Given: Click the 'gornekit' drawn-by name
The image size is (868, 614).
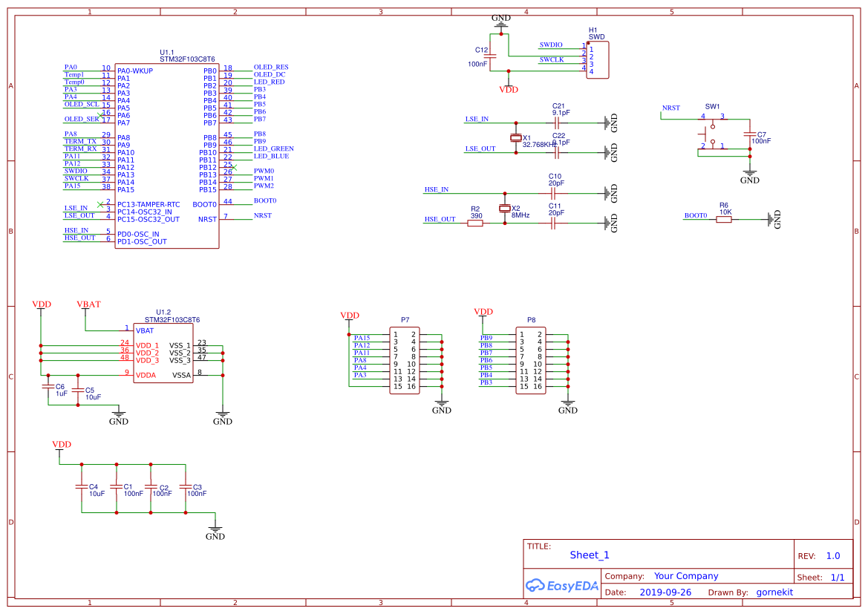Looking at the screenshot, I should pos(774,592).
